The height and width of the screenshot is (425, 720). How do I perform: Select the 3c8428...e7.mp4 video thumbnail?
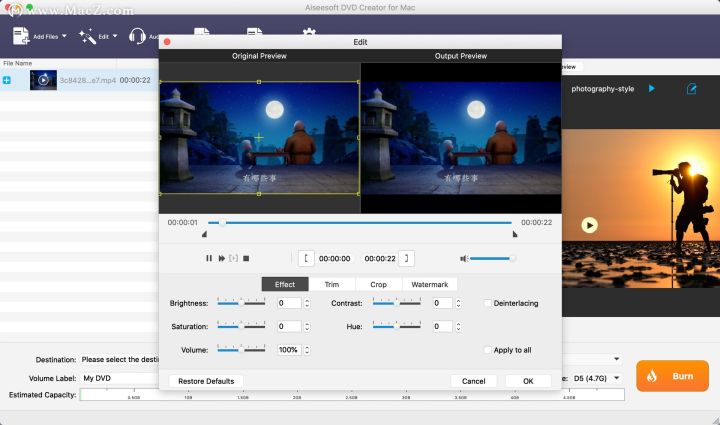click(43, 80)
